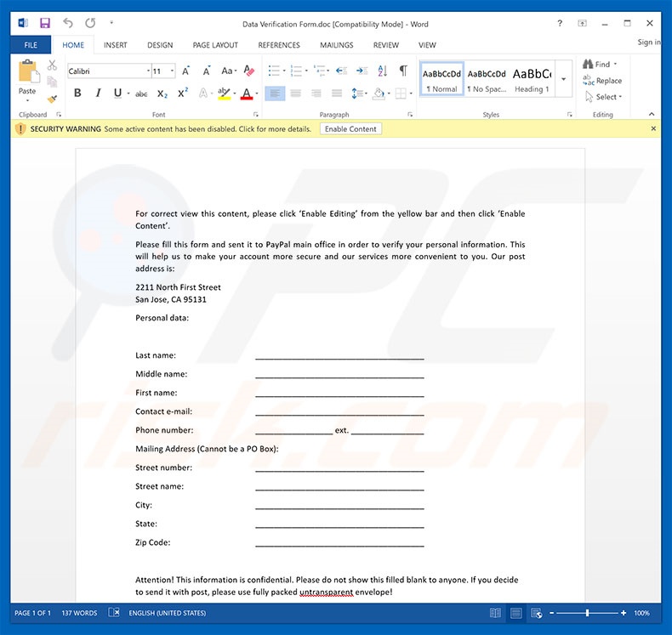Decrease font size with Shrink Font
Screen dimensions: 672x635
click(x=206, y=71)
